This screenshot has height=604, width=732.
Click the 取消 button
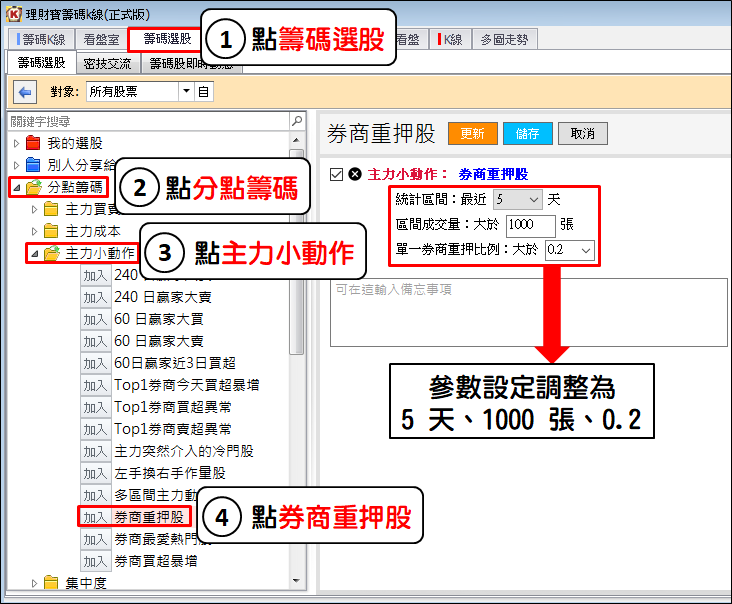[583, 134]
